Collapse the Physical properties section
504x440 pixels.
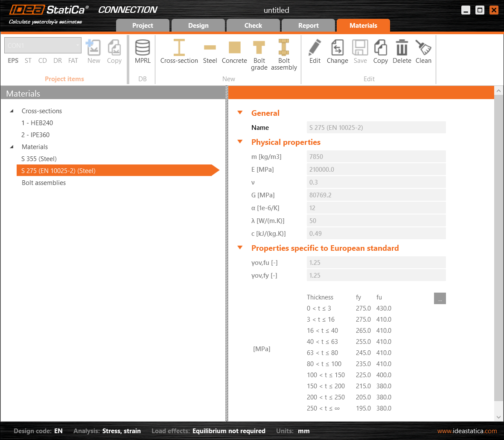tap(240, 142)
